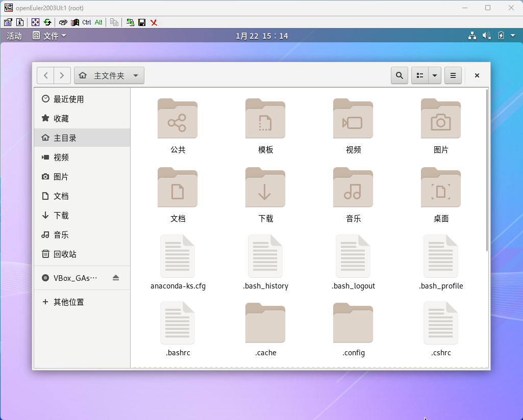Open 回收站 from the sidebar
Viewport: 523px width, 420px height.
pyautogui.click(x=82, y=254)
